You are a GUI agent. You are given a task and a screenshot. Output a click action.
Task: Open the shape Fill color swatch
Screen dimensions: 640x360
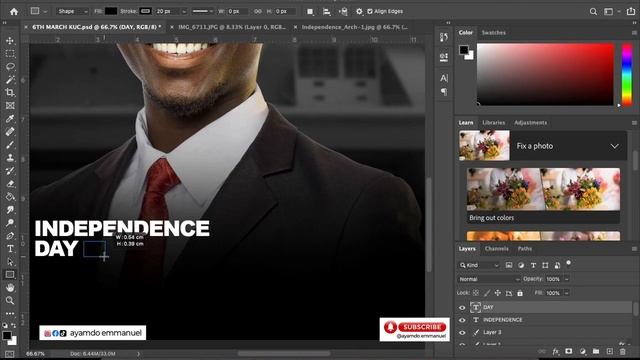pyautogui.click(x=111, y=11)
